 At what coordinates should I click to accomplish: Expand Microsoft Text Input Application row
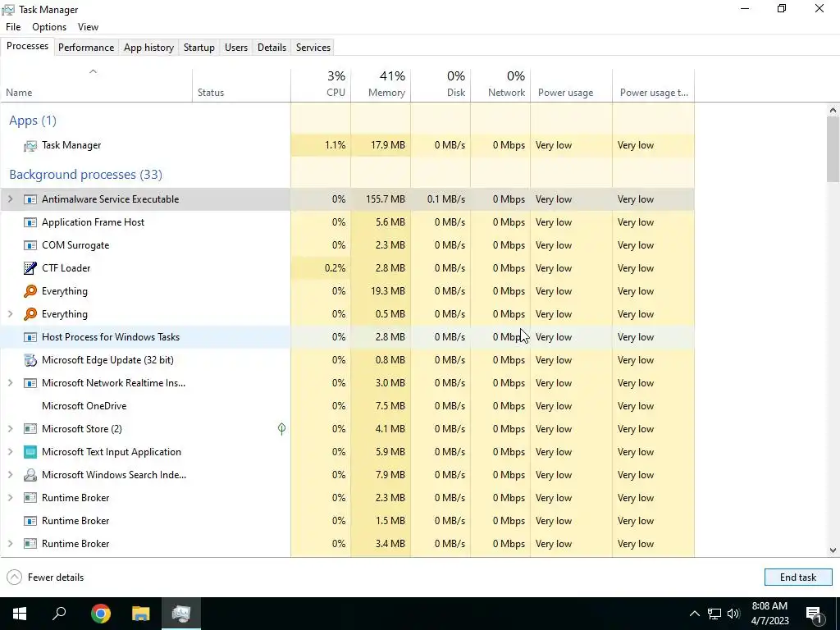[x=10, y=452]
